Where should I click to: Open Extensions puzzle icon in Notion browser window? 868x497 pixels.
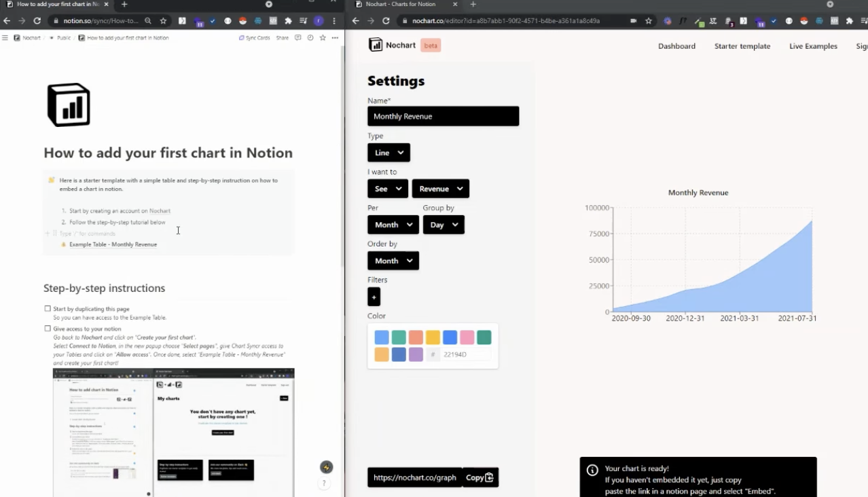(x=288, y=21)
